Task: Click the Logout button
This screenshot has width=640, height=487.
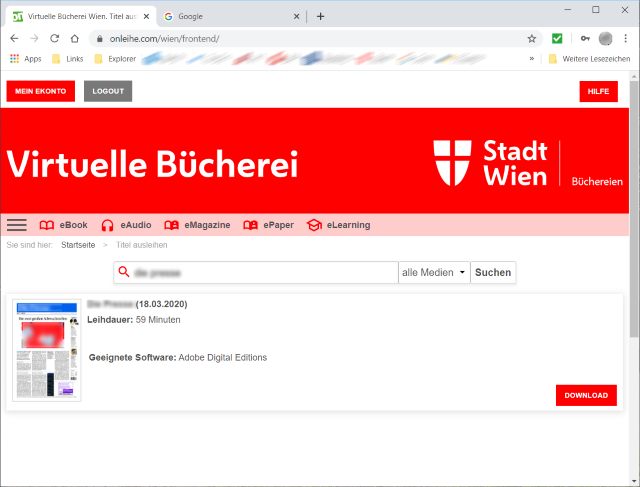Action: (x=108, y=91)
